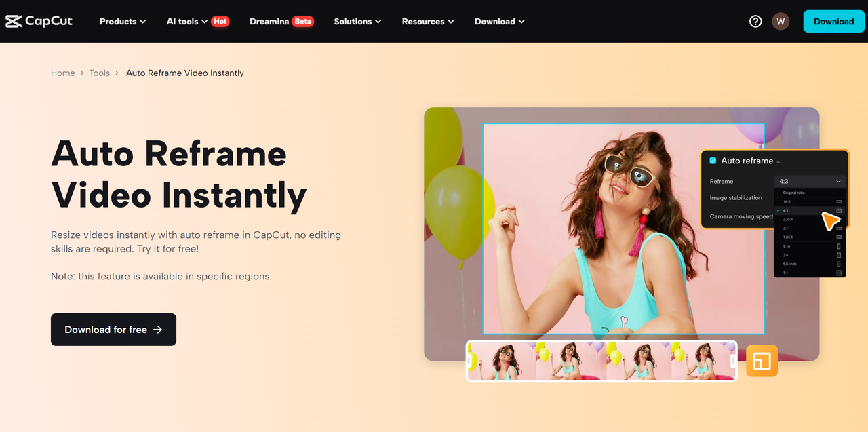Click the video filmstrip thumbnail
The image size is (868, 432).
(601, 361)
